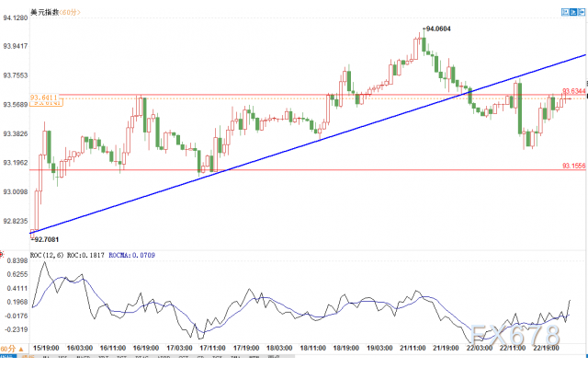Click the 美元指数 chart title
Screen dimensions: 588x368
pyautogui.click(x=44, y=12)
